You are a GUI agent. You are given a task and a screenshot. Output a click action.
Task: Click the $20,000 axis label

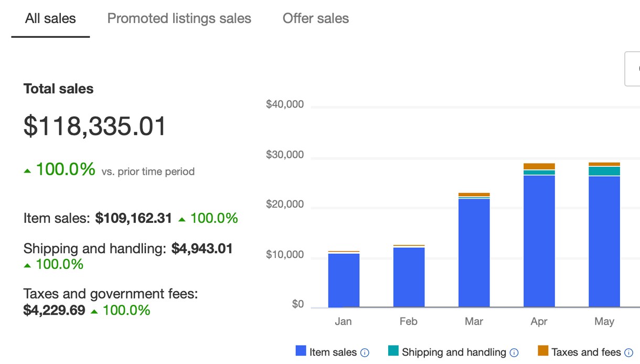(x=285, y=205)
